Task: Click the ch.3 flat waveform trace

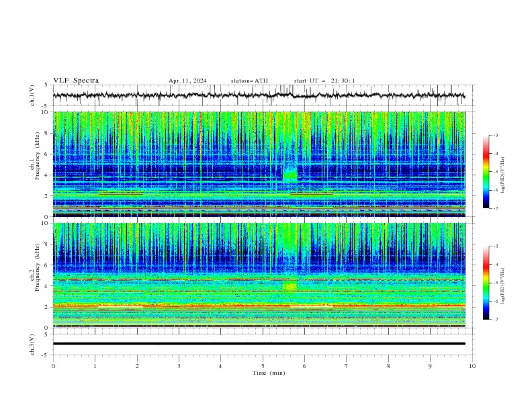Action: (x=259, y=344)
